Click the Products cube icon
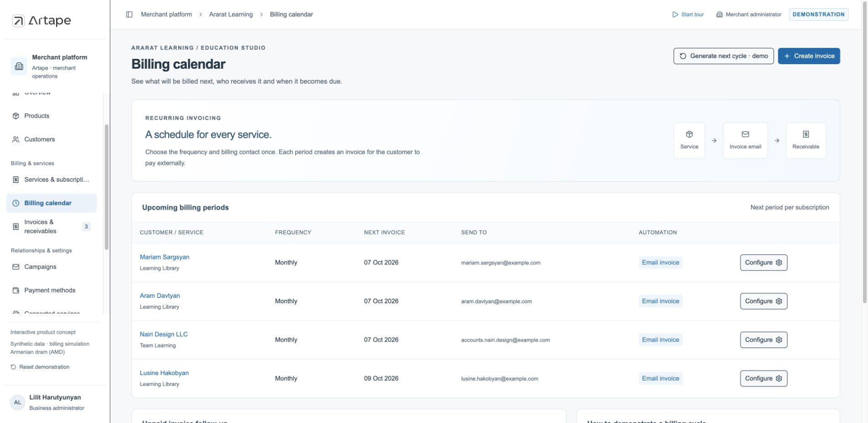The height and width of the screenshot is (423, 868). (16, 116)
